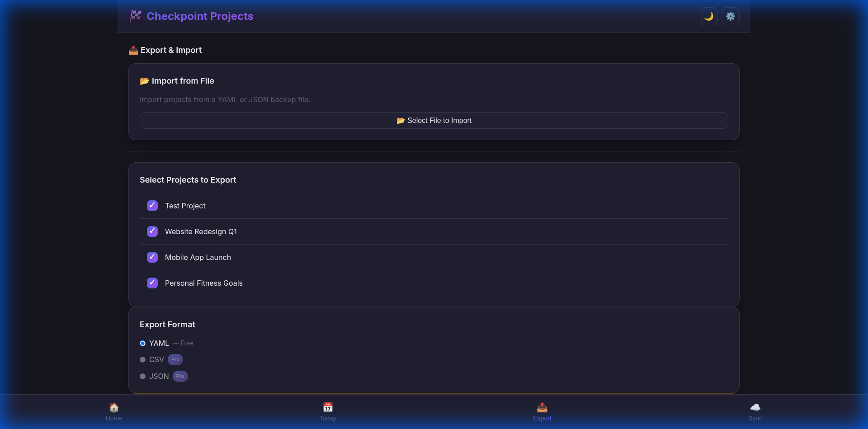
Task: Select the YAML export format radio
Action: [142, 344]
